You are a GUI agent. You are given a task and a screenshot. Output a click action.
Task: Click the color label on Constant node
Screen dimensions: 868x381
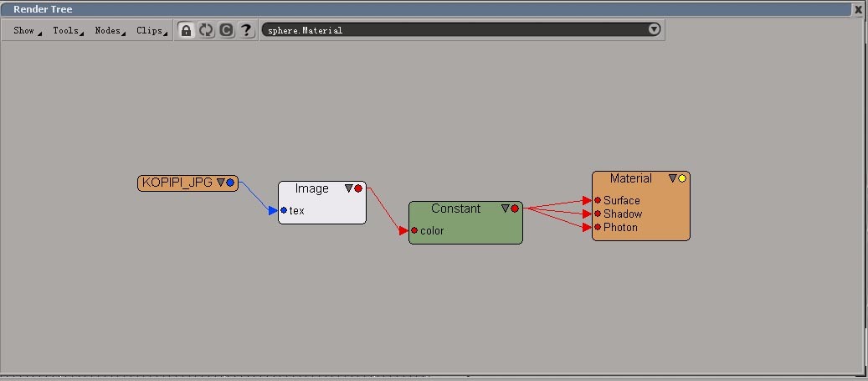tap(432, 231)
